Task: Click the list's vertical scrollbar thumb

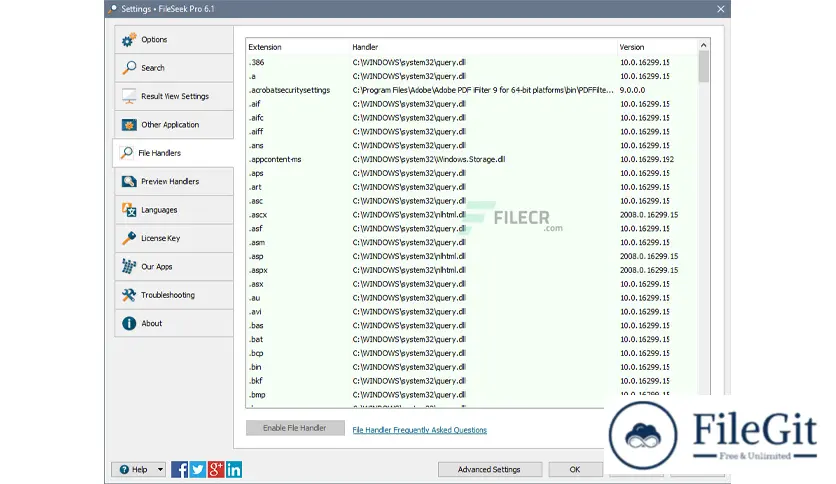Action: tap(704, 67)
